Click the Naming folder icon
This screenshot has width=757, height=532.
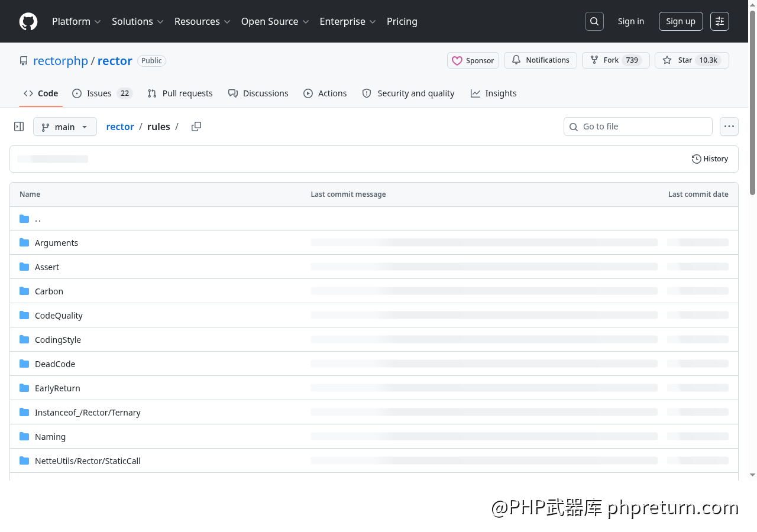coord(24,436)
